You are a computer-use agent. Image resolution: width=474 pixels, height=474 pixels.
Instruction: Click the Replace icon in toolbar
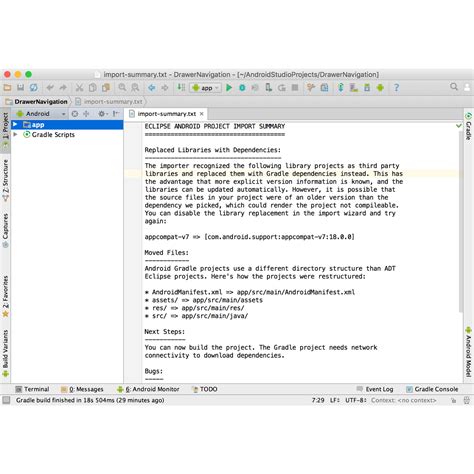click(x=135, y=88)
